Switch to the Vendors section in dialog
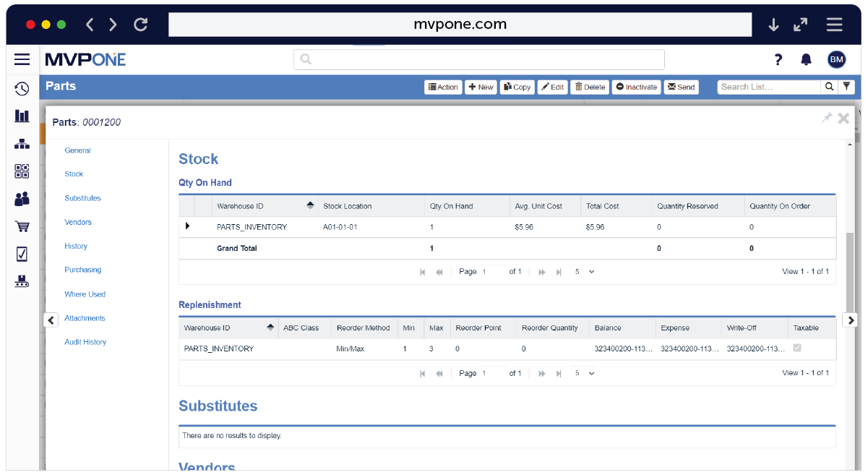Screen dimensions: 868x475 pos(77,222)
